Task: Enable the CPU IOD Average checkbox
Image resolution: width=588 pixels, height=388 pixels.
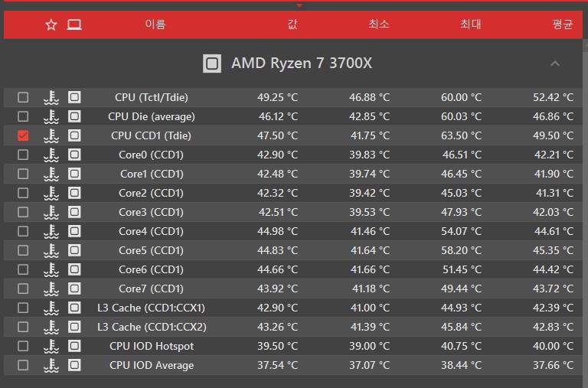Action: tap(23, 365)
